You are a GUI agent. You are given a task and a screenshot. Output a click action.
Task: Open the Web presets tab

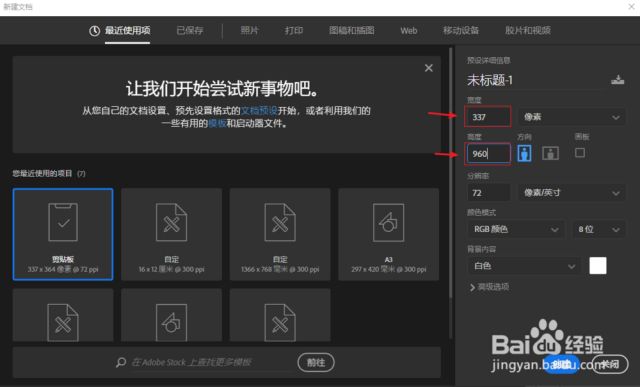click(x=409, y=31)
